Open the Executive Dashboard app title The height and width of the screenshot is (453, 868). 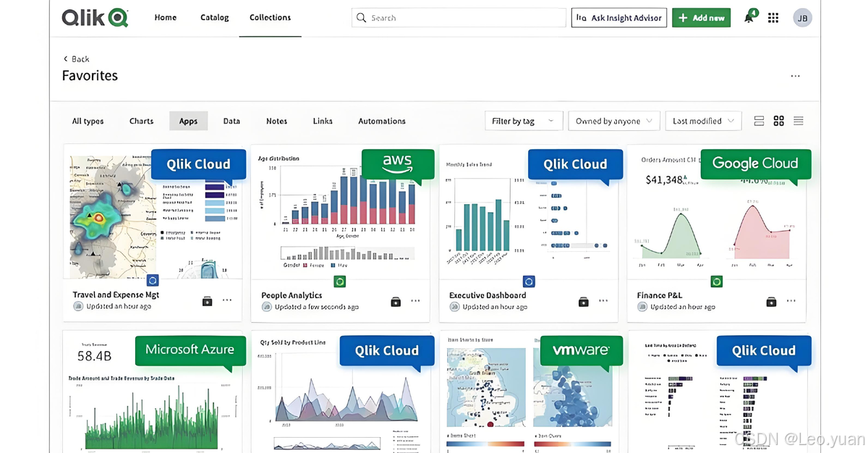(488, 295)
